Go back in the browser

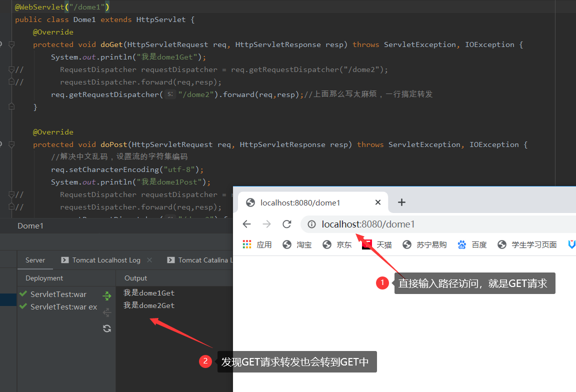tap(247, 224)
